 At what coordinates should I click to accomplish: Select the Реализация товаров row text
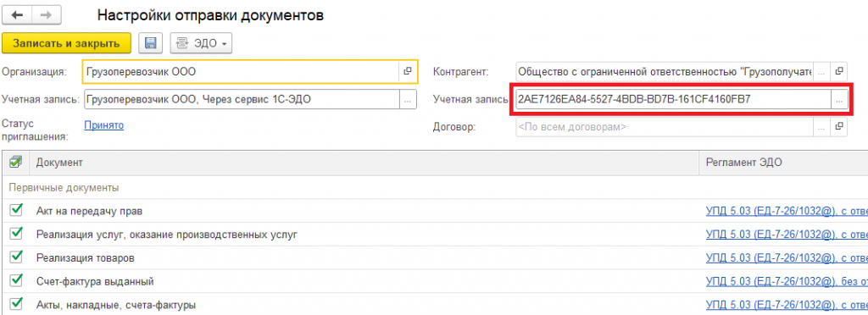pos(86,258)
